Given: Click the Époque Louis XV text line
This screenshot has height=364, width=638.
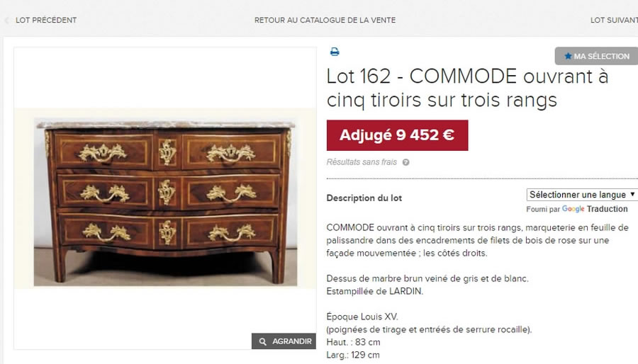Looking at the screenshot, I should [x=362, y=317].
